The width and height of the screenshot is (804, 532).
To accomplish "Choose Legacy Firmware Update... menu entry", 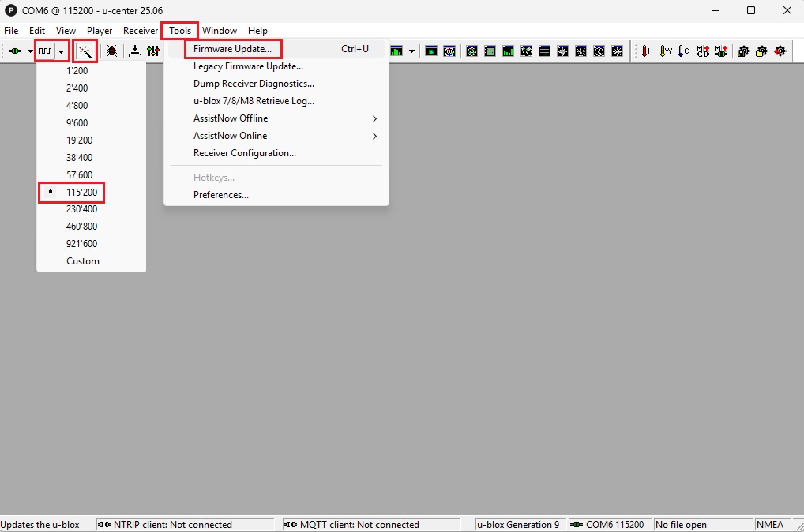I will tap(276, 66).
